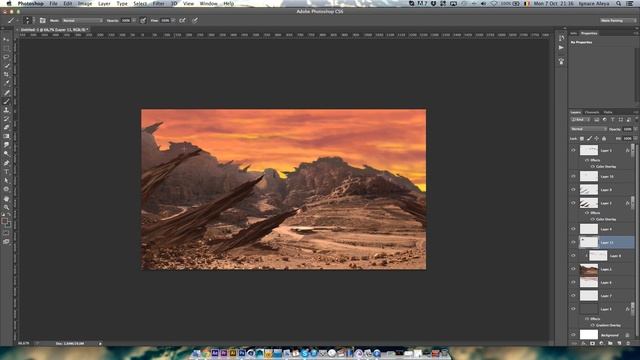Create a new layer group
This screenshot has width=640, height=360.
pyautogui.click(x=610, y=344)
